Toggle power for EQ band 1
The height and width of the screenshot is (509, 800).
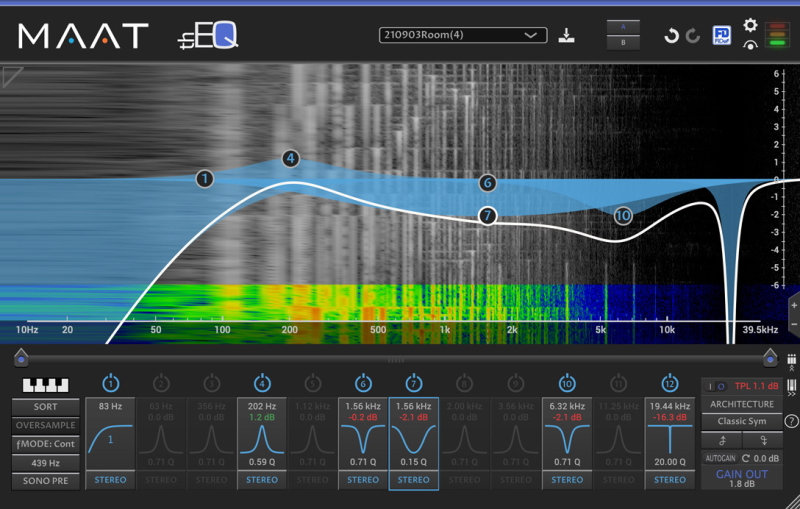(111, 383)
